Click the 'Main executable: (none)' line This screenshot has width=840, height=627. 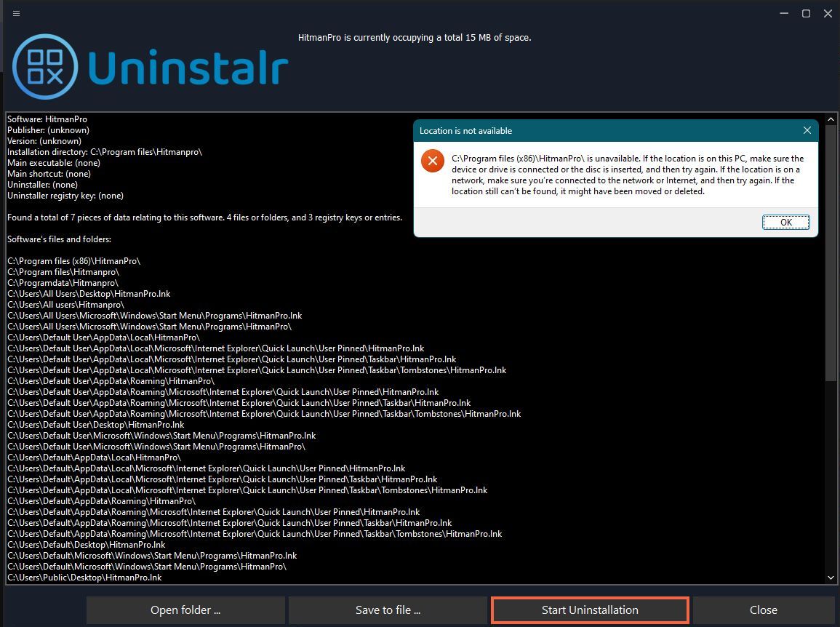54,163
